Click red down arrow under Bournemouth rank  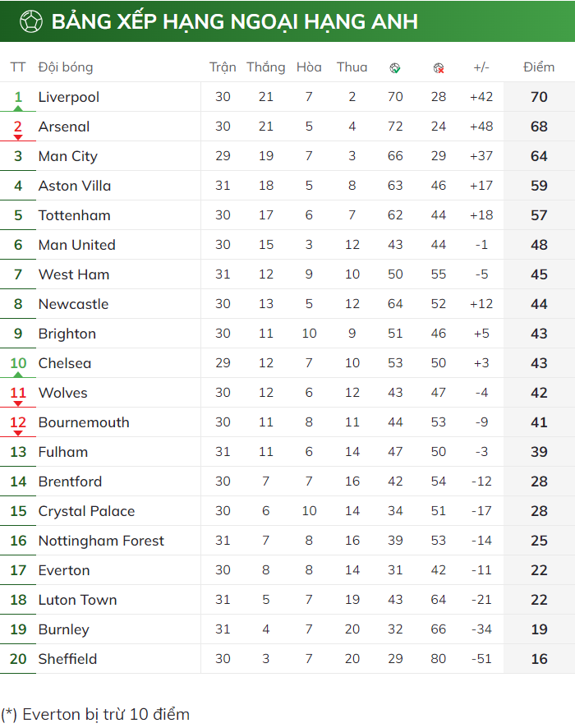pyautogui.click(x=18, y=433)
